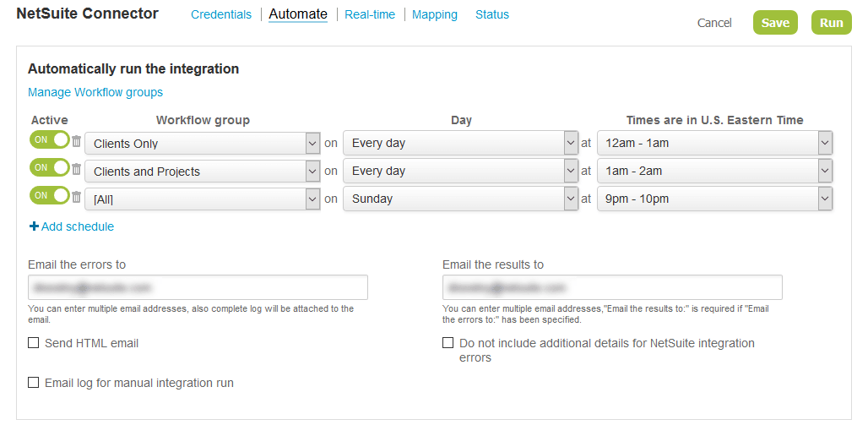
Task: Click the Active column header
Action: point(49,120)
